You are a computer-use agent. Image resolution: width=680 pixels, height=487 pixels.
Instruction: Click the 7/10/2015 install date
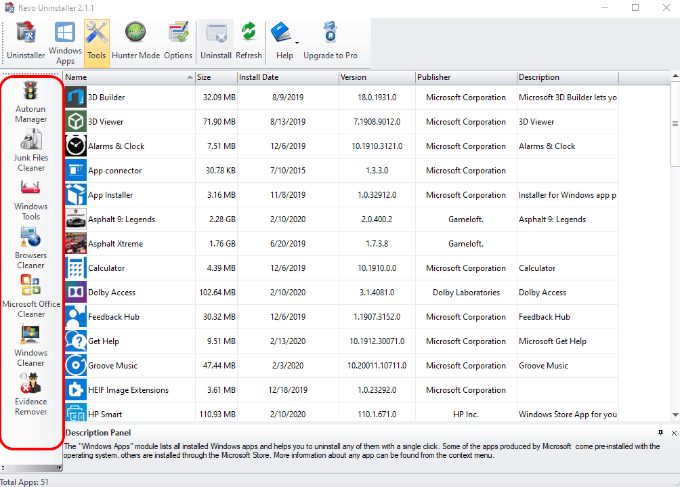click(x=288, y=170)
